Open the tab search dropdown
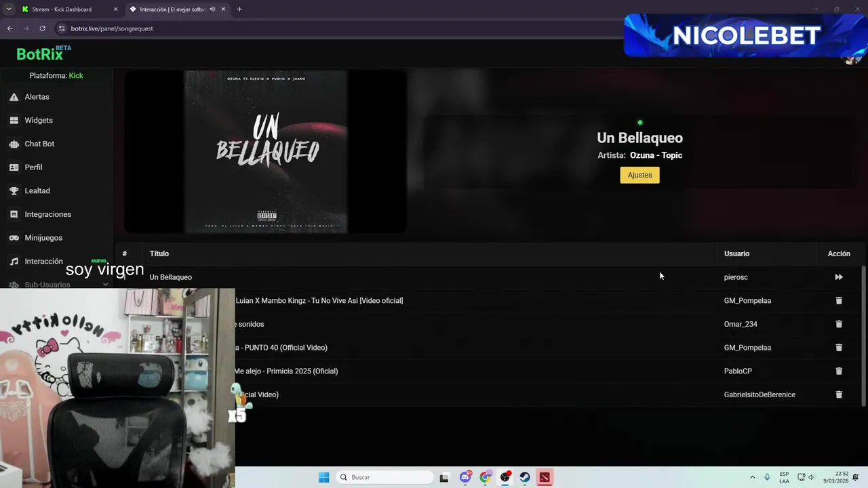Viewport: 868px width, 488px height. click(x=9, y=9)
